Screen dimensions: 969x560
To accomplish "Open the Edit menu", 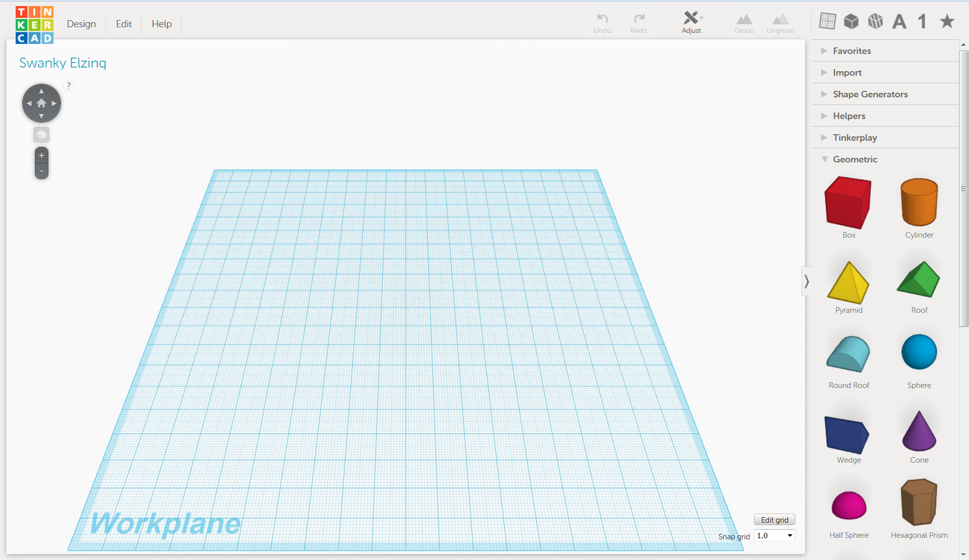I will pyautogui.click(x=122, y=23).
